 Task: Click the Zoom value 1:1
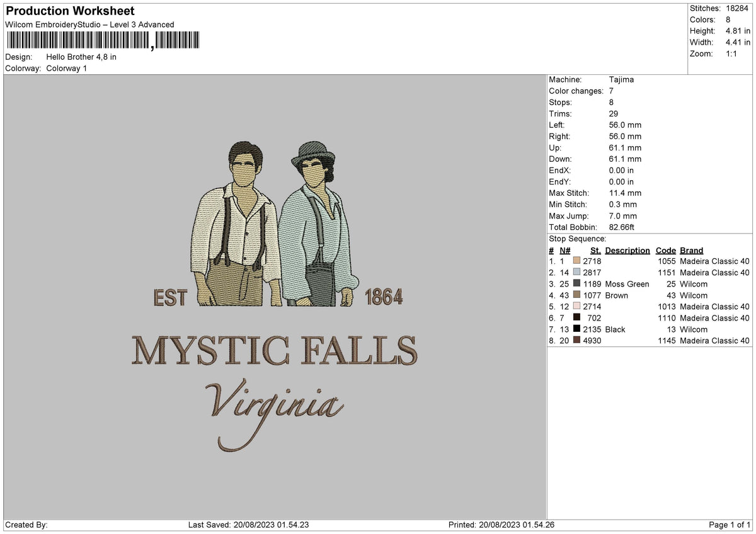pos(731,54)
